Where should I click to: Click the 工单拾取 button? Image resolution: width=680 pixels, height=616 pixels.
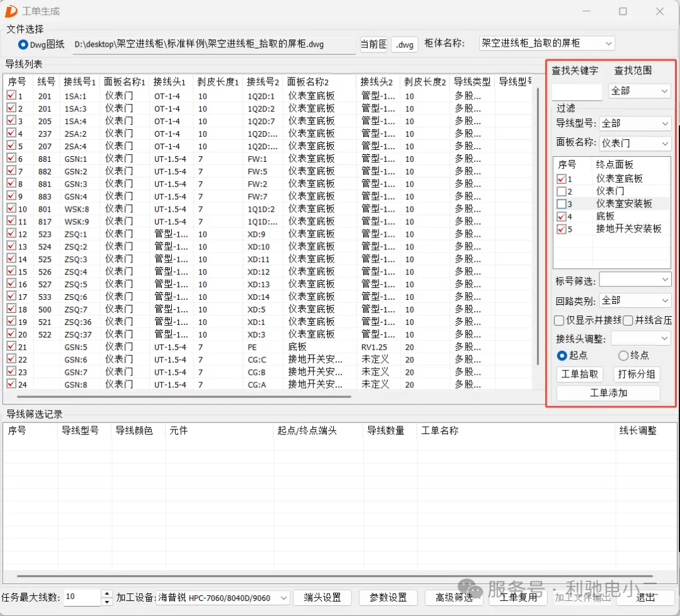pos(579,374)
